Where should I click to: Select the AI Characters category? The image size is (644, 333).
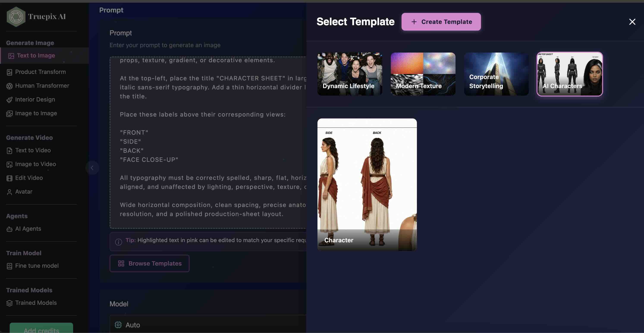pos(570,74)
